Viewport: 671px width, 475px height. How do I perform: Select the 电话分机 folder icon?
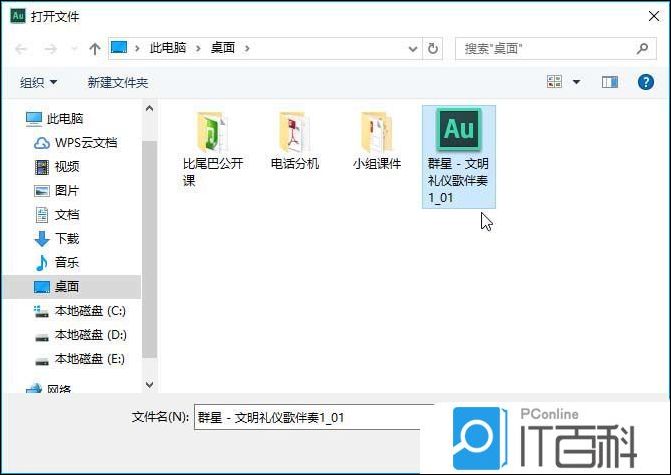(x=294, y=131)
